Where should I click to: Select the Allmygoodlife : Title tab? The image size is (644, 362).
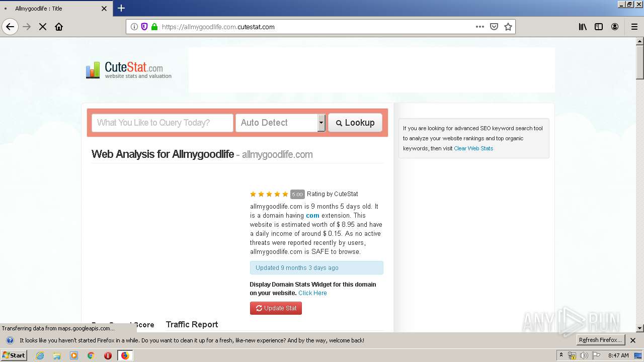(56, 9)
